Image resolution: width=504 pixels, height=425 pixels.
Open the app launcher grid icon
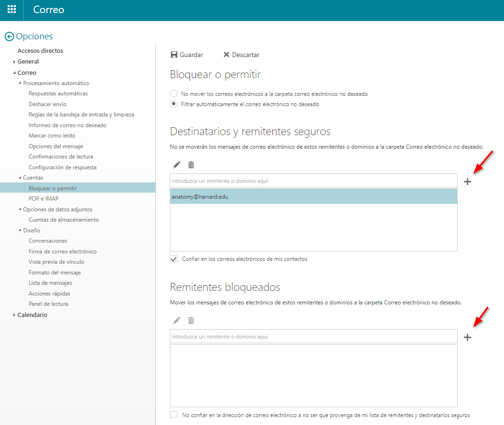coord(12,9)
